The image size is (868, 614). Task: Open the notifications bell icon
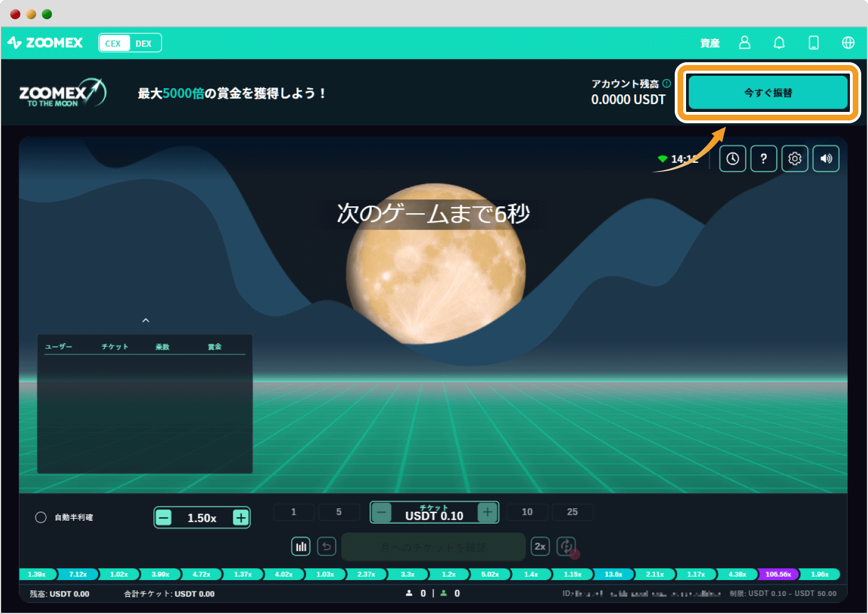(779, 43)
